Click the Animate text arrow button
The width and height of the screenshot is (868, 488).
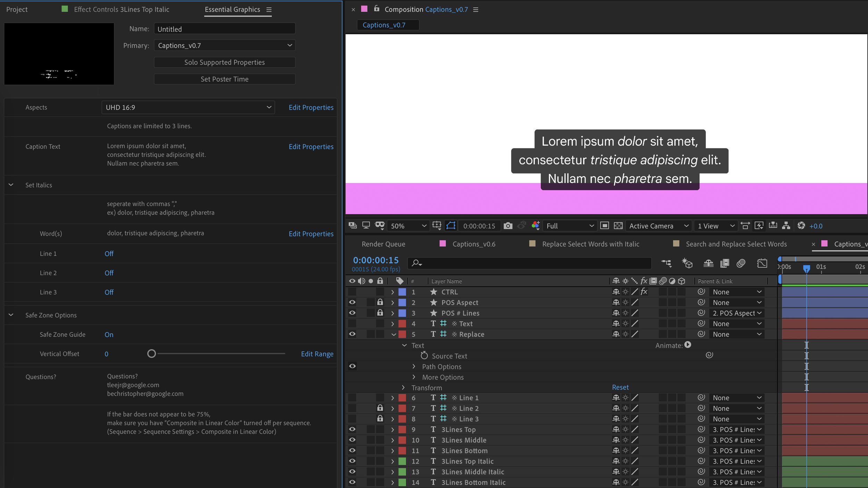(x=687, y=345)
